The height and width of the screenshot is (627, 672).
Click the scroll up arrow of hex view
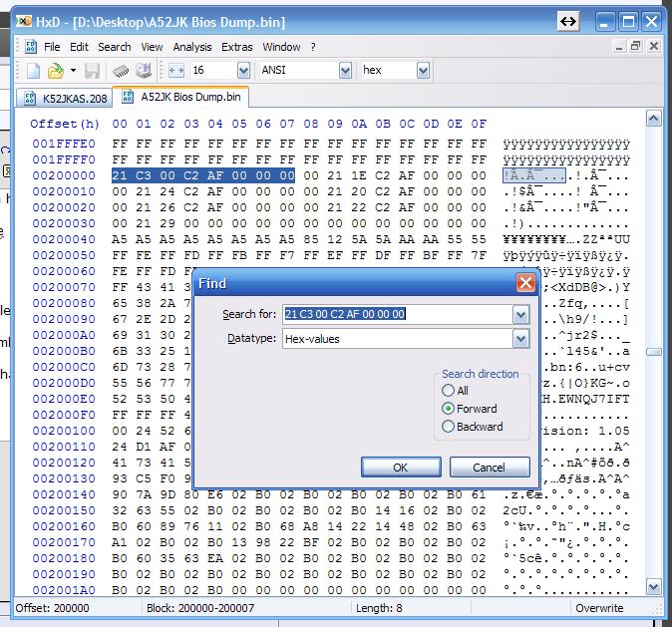(x=653, y=119)
